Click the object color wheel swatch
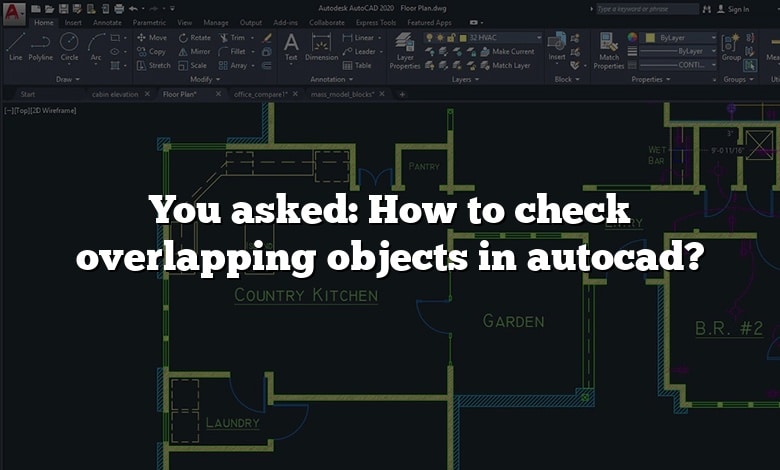This screenshot has height=470, width=780. (x=632, y=37)
